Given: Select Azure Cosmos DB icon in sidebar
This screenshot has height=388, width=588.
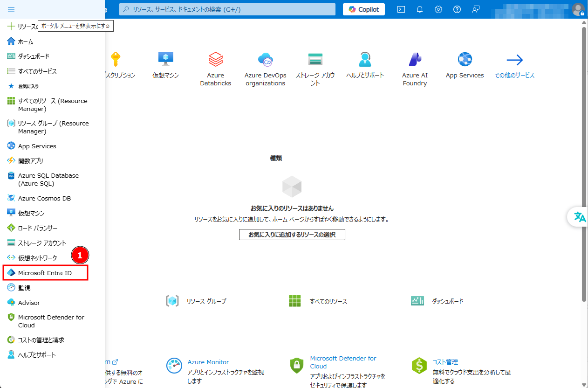Looking at the screenshot, I should tap(11, 198).
